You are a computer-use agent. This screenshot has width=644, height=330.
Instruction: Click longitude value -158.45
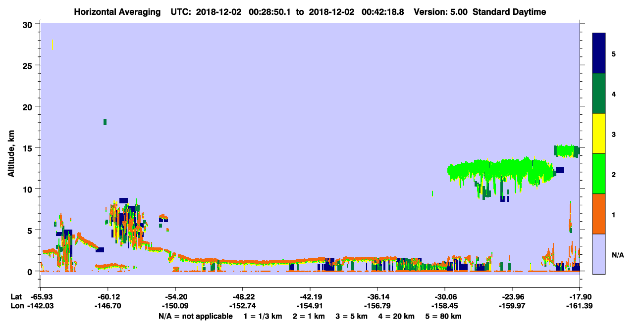click(x=445, y=306)
